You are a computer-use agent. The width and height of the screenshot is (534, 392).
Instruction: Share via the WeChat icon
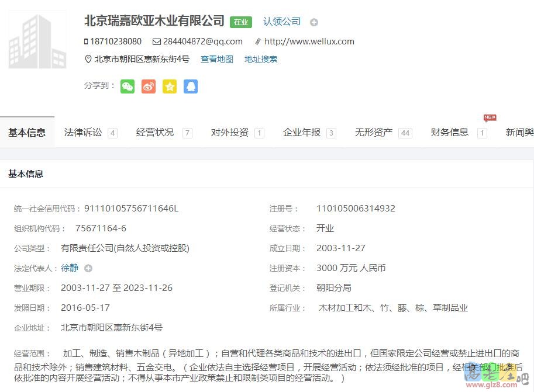click(127, 86)
